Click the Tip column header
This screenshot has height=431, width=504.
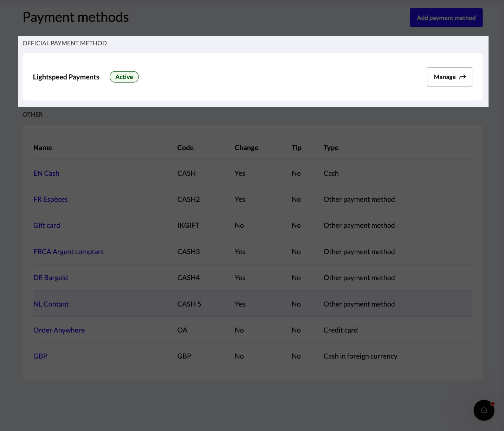(x=296, y=148)
